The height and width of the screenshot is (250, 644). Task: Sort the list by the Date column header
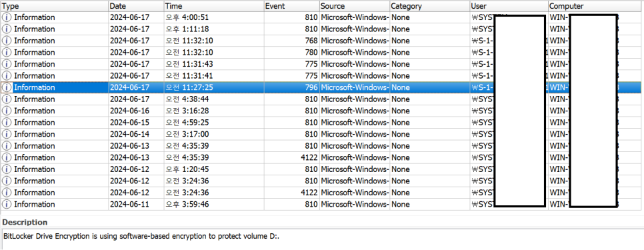pyautogui.click(x=136, y=6)
